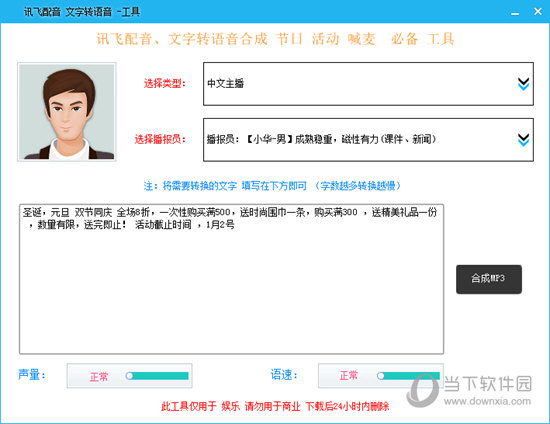This screenshot has height=424, width=550.
Task: Expand the 选择类型 dropdown arrow
Action: pos(523,84)
